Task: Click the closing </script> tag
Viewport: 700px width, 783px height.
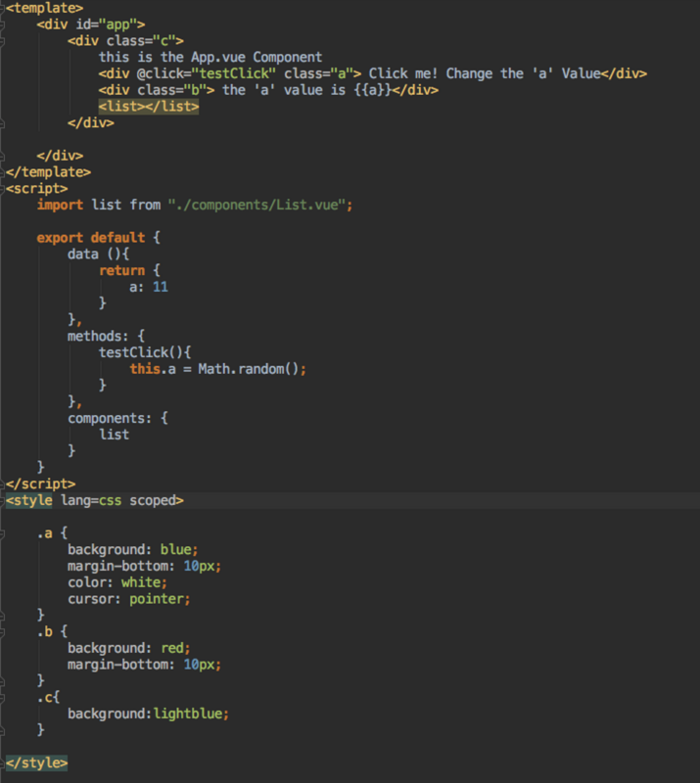Action: tap(41, 484)
